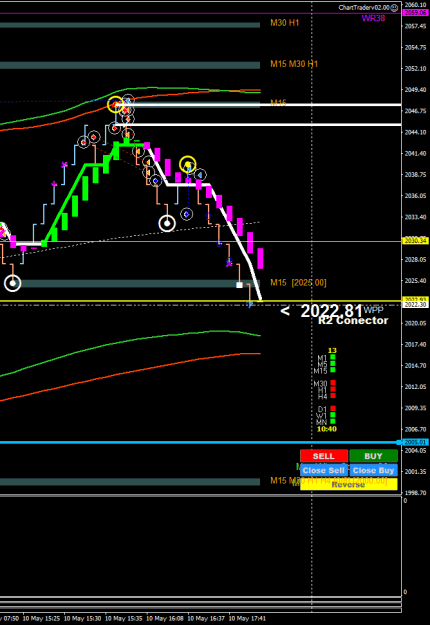This screenshot has height=625, width=430.
Task: Click the green M1 timeframe trend square
Action: tap(333, 357)
